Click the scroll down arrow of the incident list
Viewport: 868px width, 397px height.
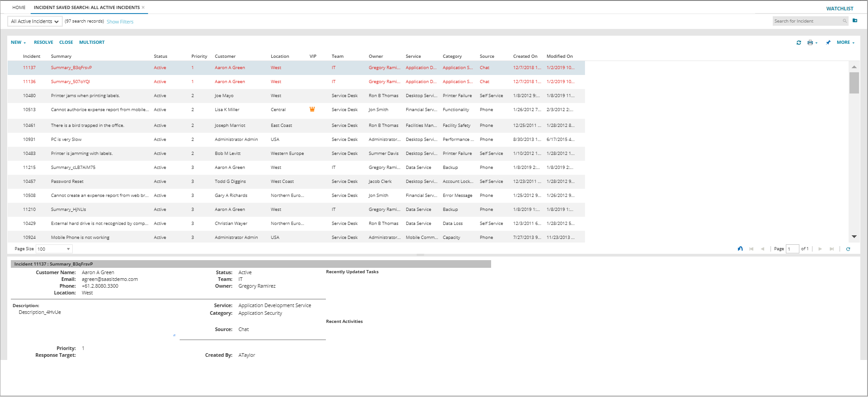click(854, 237)
